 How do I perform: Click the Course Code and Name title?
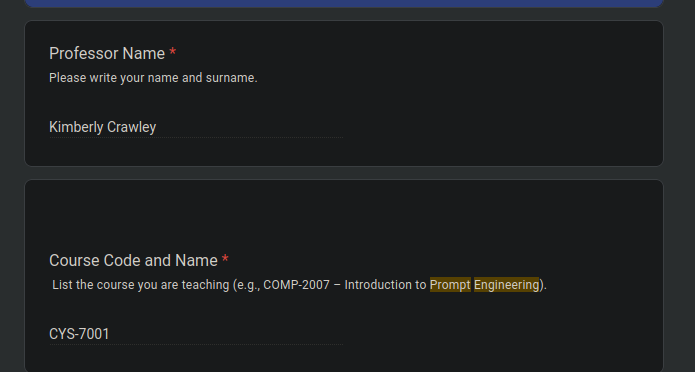click(133, 261)
